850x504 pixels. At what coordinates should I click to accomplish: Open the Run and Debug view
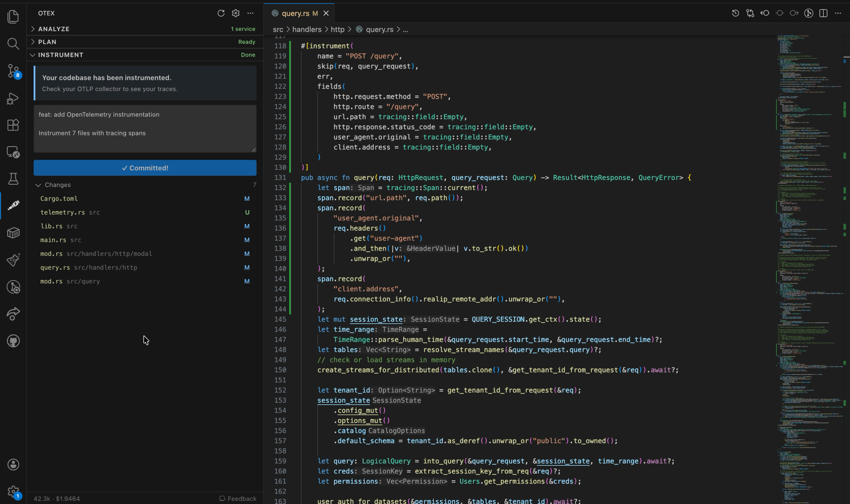(x=13, y=98)
